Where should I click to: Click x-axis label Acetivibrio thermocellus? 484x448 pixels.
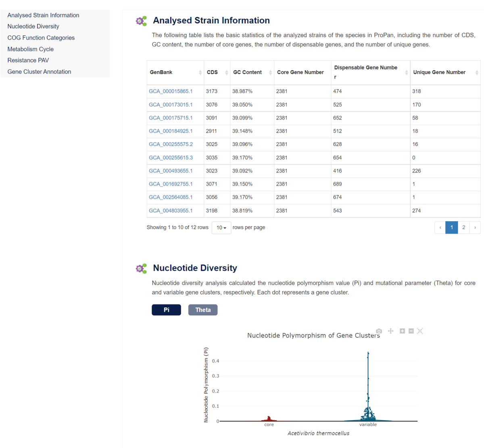(318, 433)
